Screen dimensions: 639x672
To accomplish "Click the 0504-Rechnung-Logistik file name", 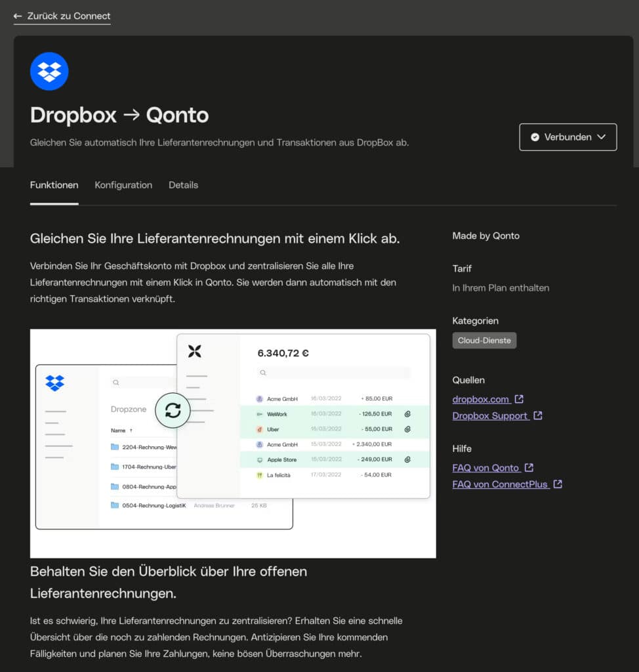I will pos(154,506).
